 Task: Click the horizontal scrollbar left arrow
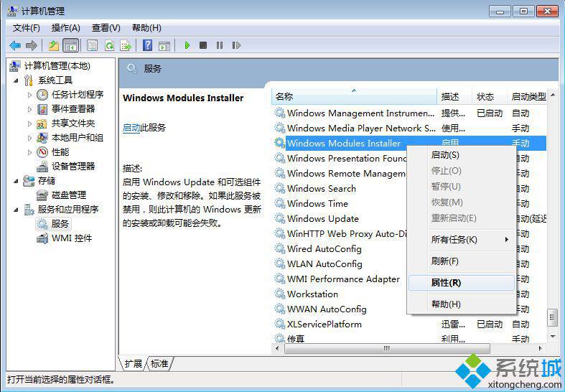tap(276, 348)
